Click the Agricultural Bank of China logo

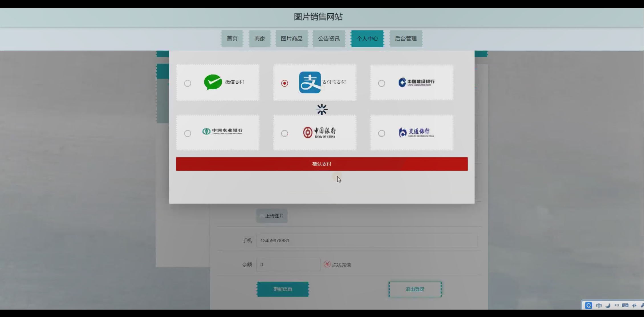[222, 131]
